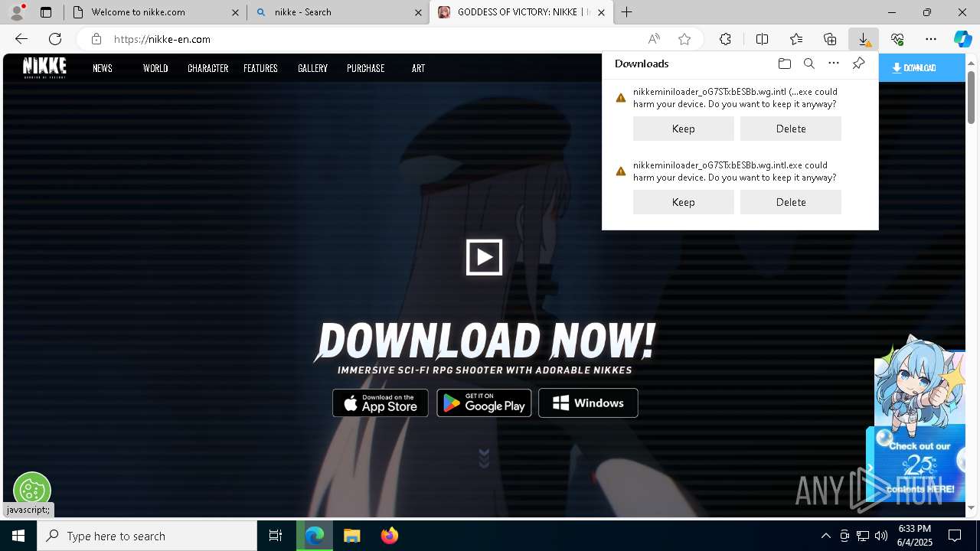This screenshot has height=551, width=980.
Task: Open the Edge profile icon
Action: (x=16, y=12)
